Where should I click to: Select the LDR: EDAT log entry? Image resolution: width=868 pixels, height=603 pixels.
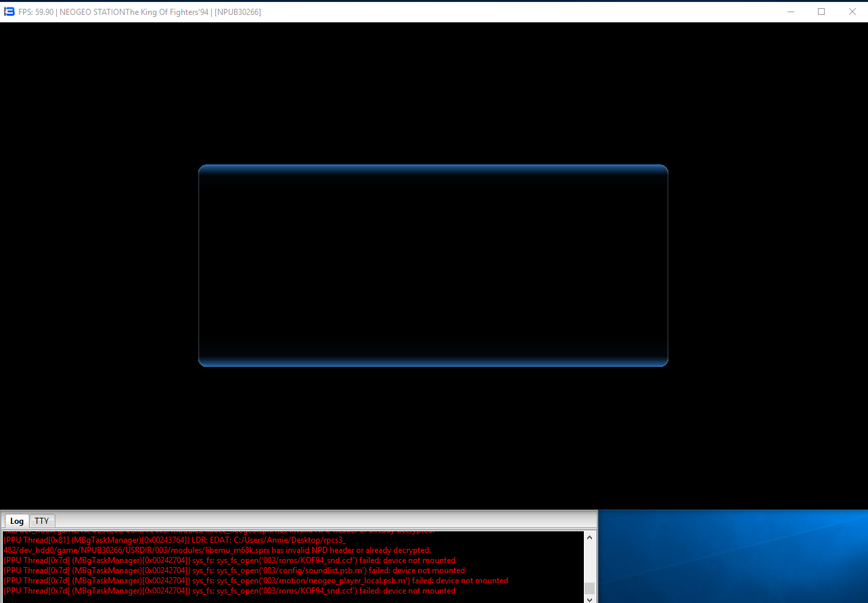(x=175, y=540)
